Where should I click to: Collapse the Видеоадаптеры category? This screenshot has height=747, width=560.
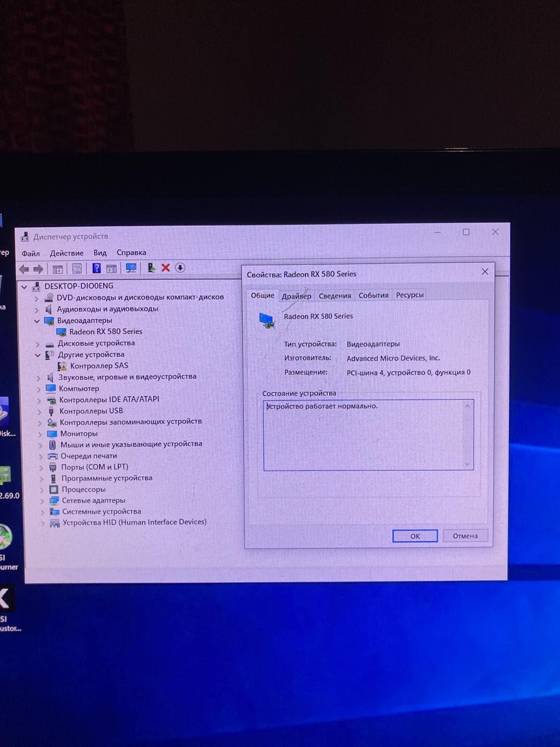37,321
